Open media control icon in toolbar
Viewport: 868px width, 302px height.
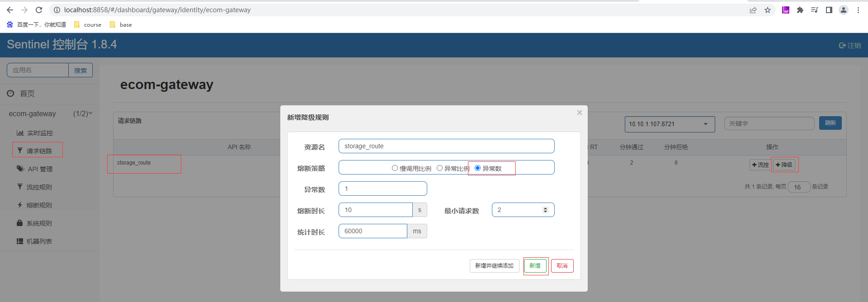pos(815,10)
